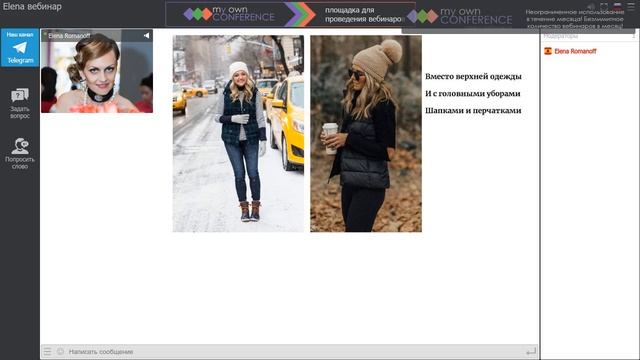This screenshot has width=640, height=360.
Task: Select Elena Romanoff in the participants list
Action: tap(575, 51)
